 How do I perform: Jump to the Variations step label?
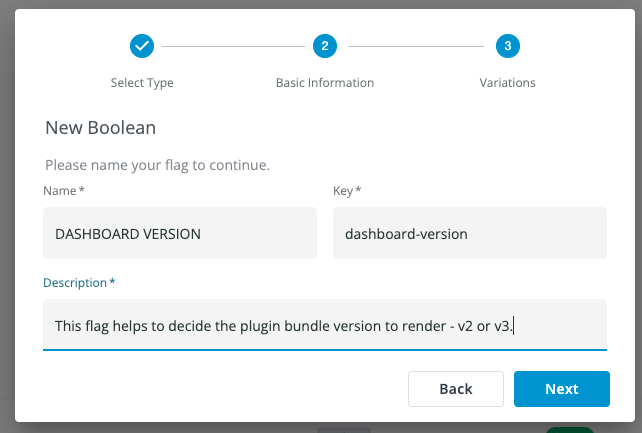pyautogui.click(x=507, y=83)
